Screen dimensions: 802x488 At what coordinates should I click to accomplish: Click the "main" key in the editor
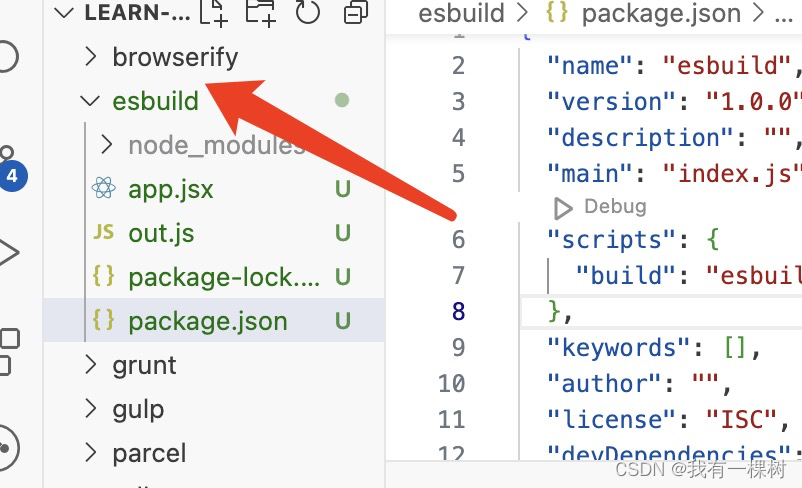(590, 173)
